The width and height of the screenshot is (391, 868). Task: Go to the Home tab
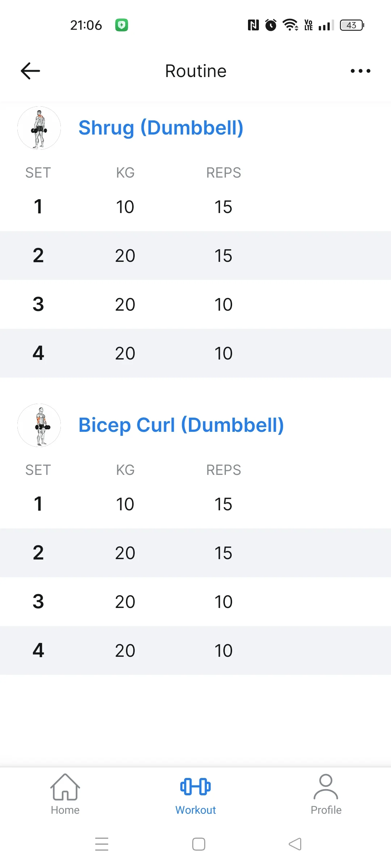(x=65, y=794)
